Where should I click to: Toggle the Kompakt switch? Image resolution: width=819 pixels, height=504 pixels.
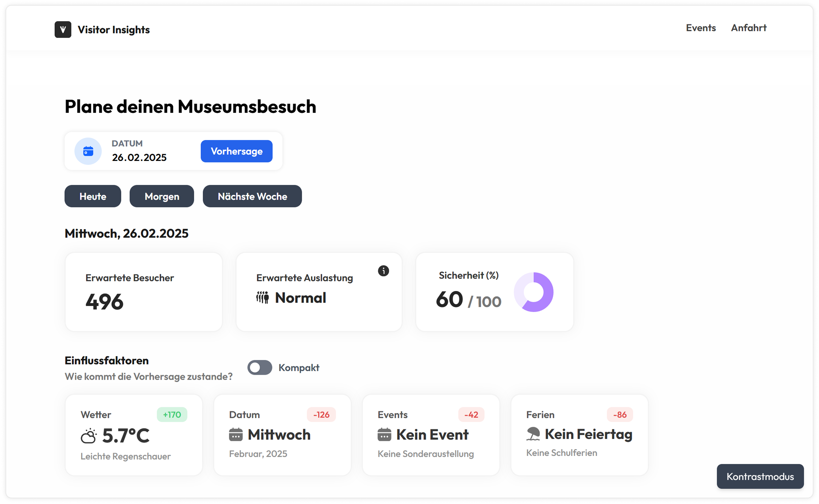[x=260, y=367]
